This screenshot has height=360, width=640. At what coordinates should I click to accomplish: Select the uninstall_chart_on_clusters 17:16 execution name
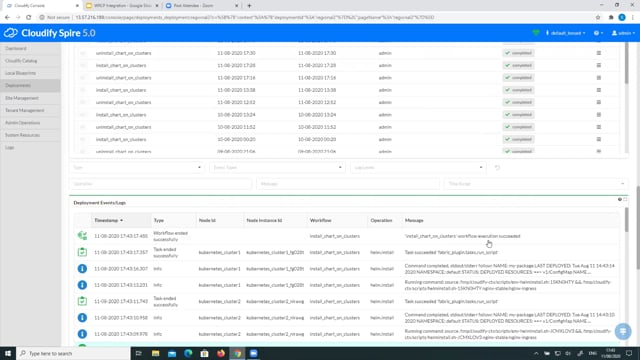pos(123,78)
